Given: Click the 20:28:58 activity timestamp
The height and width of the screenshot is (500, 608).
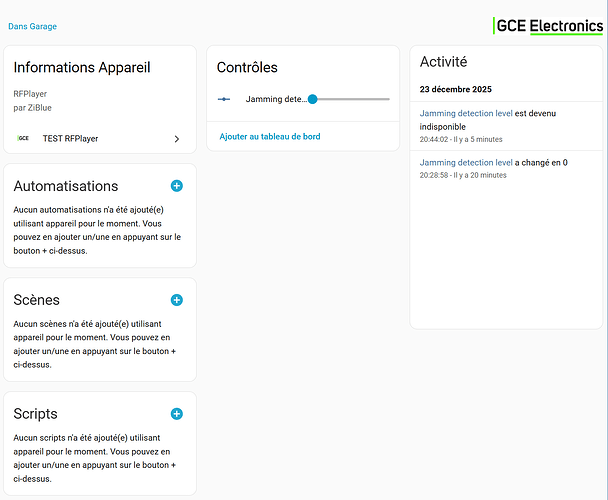Looking at the screenshot, I should coord(438,175).
